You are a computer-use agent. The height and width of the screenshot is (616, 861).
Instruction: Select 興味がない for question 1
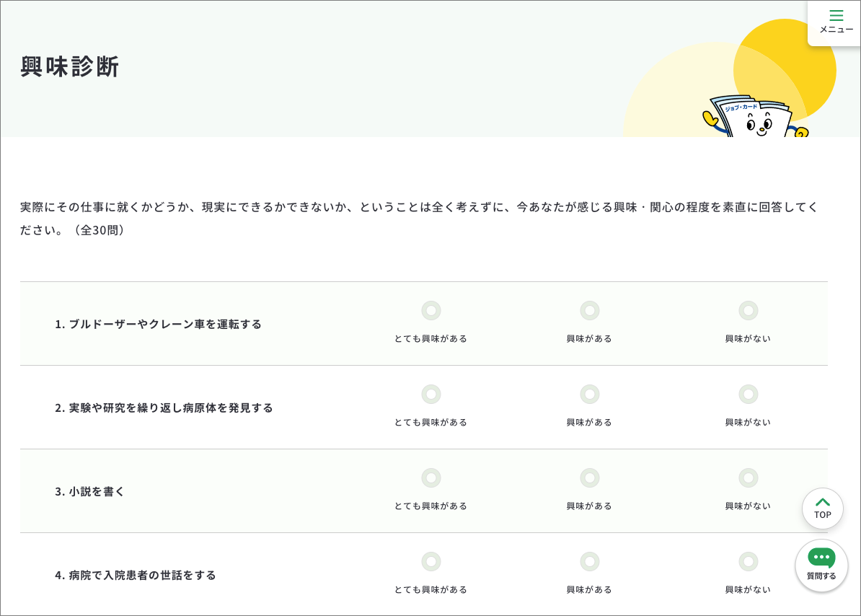tap(748, 311)
